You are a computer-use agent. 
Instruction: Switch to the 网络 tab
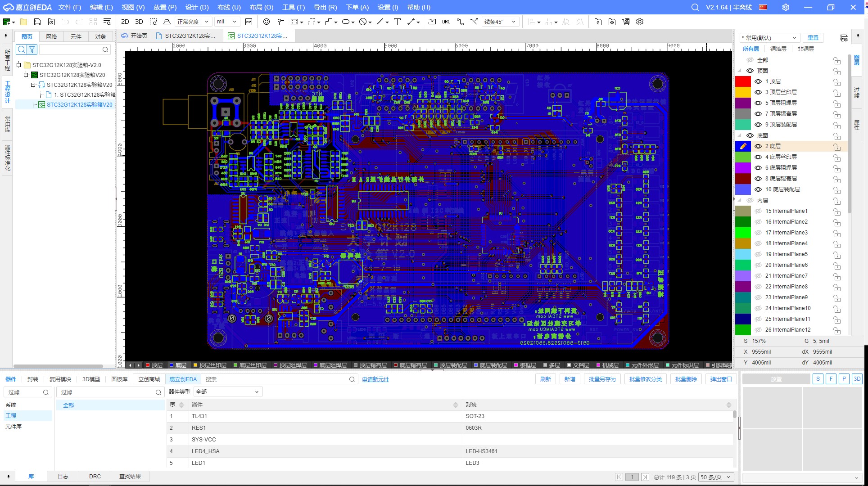point(51,36)
